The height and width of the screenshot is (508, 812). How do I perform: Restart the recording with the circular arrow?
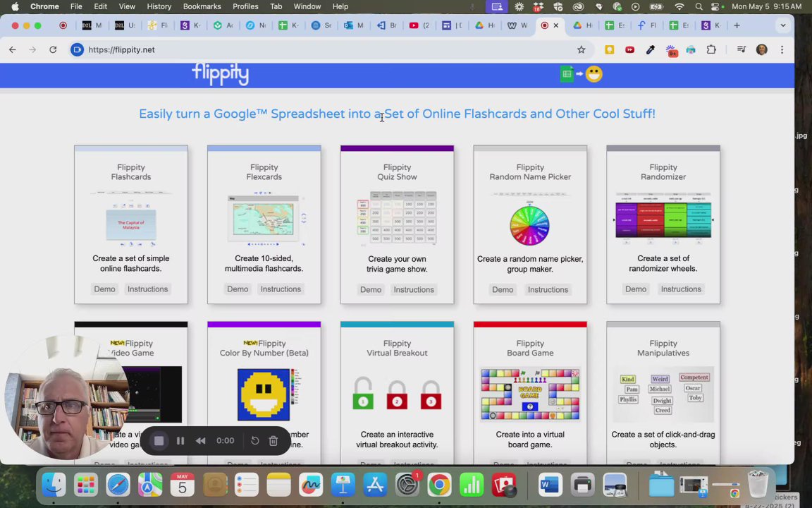(x=254, y=440)
